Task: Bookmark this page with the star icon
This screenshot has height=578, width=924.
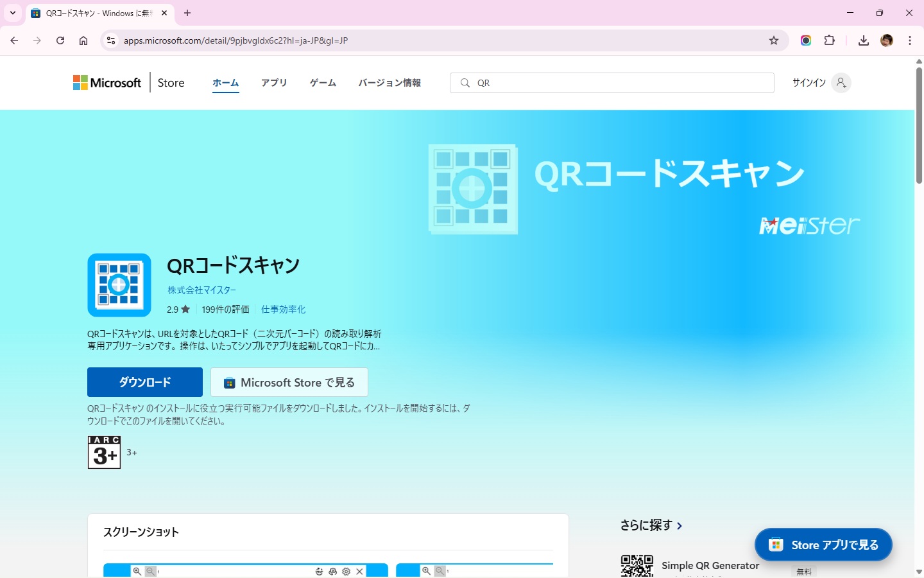Action: click(x=774, y=40)
